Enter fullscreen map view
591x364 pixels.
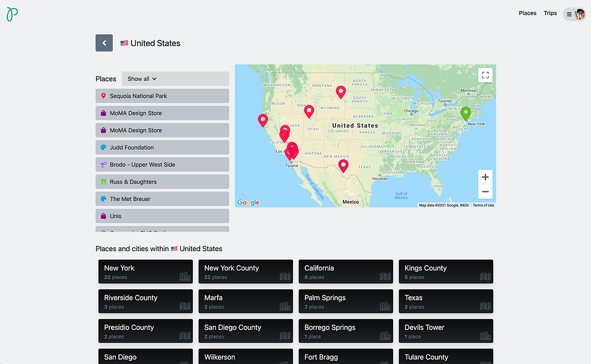[x=485, y=75]
